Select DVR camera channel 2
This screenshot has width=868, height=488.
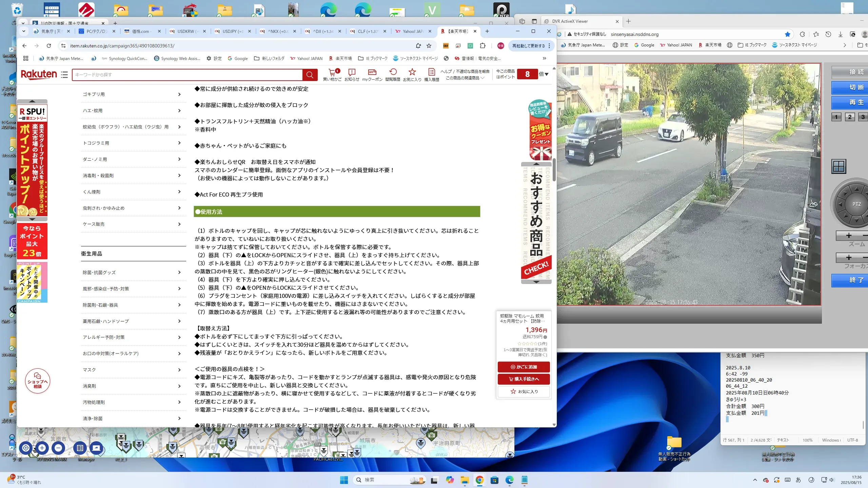point(850,117)
